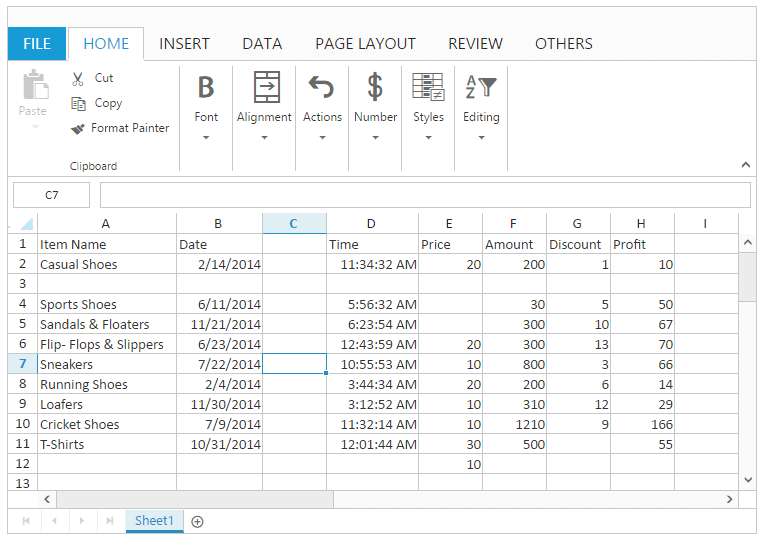Click the dollar sign Number icon
The height and width of the screenshot is (541, 763).
tap(375, 88)
